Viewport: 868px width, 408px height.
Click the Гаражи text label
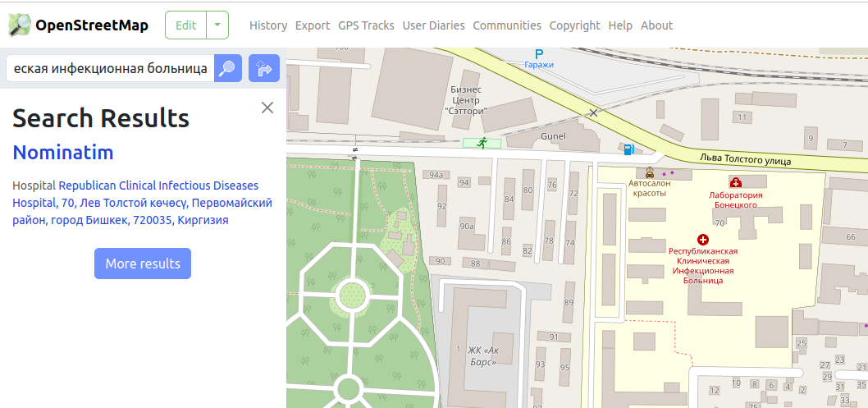(539, 65)
